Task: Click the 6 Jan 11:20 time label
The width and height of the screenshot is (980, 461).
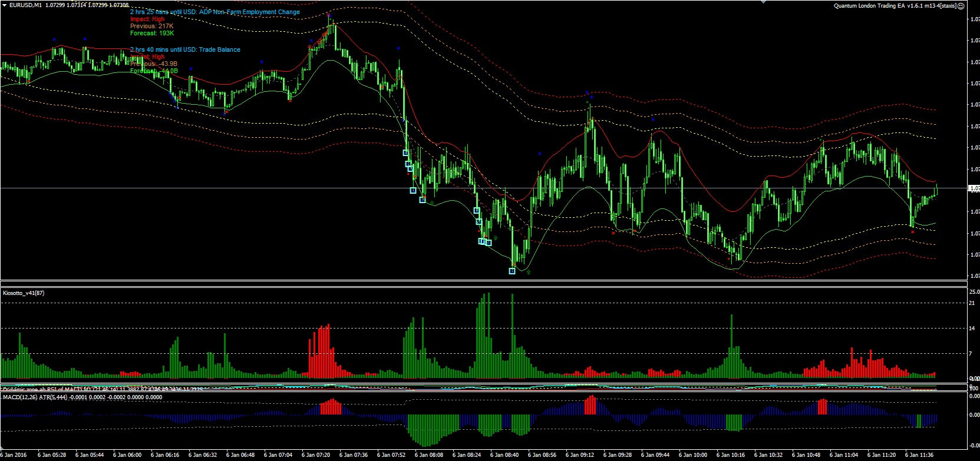Action: click(882, 455)
